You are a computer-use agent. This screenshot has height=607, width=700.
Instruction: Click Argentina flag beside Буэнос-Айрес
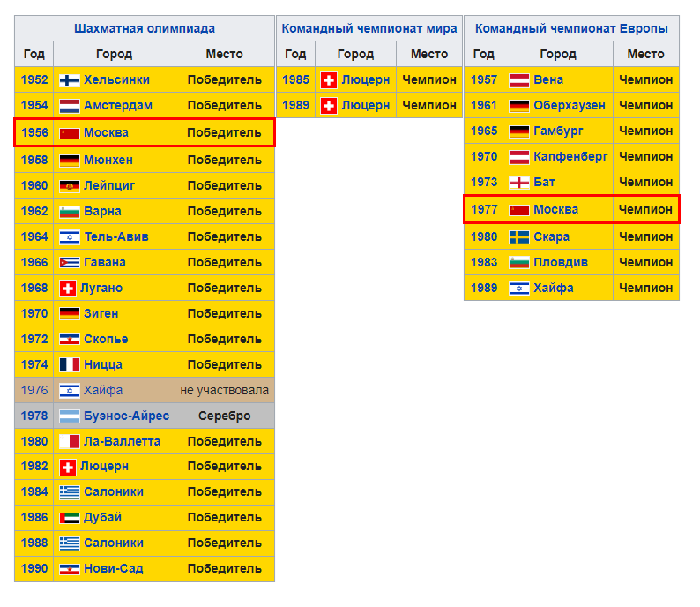coord(70,416)
